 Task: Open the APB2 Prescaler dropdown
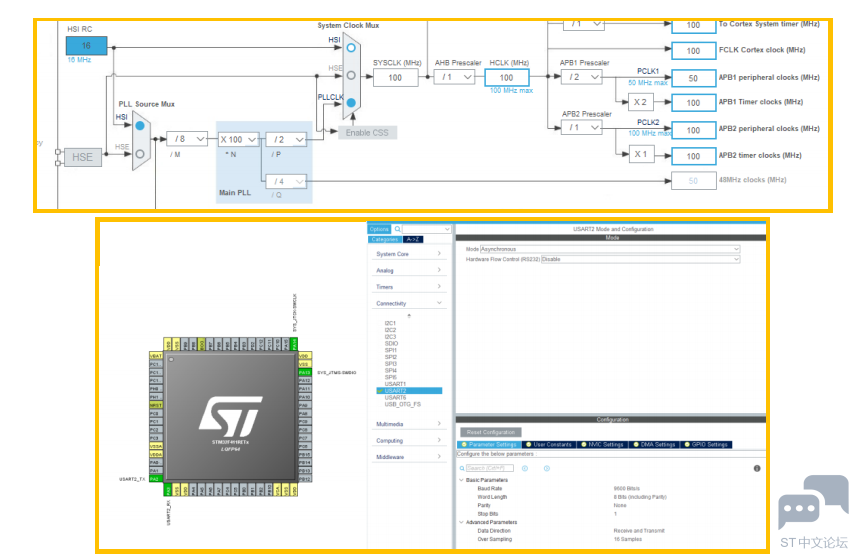pos(582,127)
